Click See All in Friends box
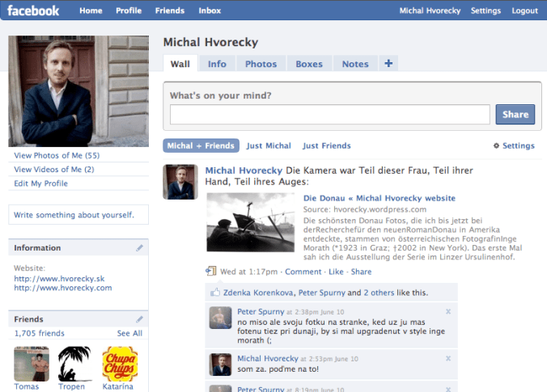The height and width of the screenshot is (392, 547). click(129, 333)
